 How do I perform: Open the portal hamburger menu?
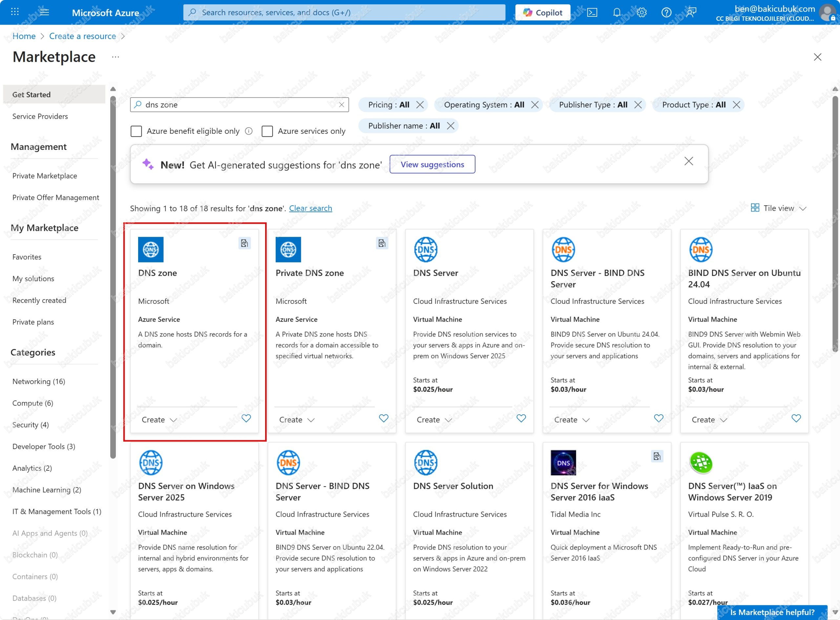[44, 12]
